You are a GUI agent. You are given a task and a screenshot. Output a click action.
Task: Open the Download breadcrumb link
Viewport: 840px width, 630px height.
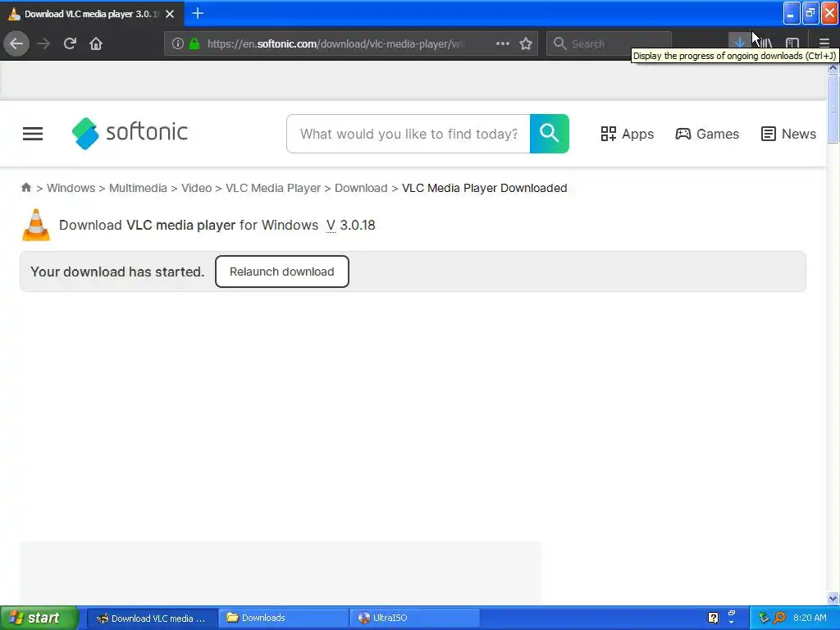pos(361,188)
